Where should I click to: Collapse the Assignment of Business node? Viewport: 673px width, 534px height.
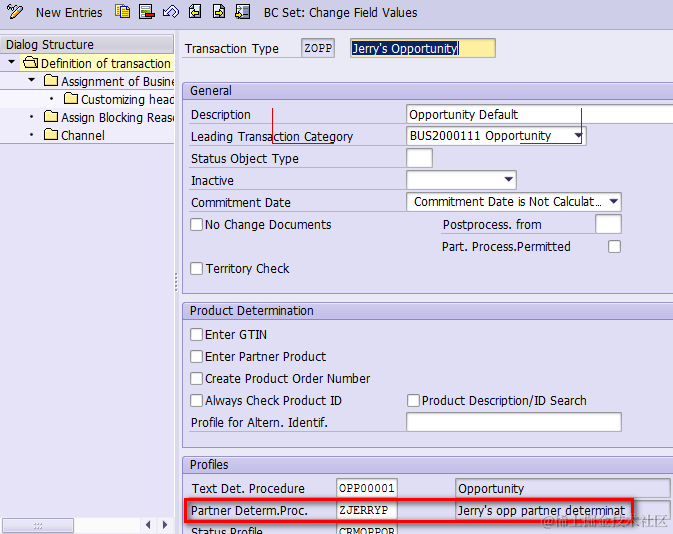click(31, 80)
